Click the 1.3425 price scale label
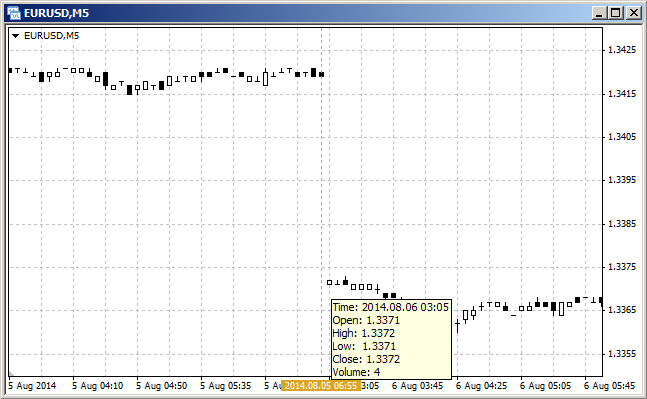 point(622,50)
